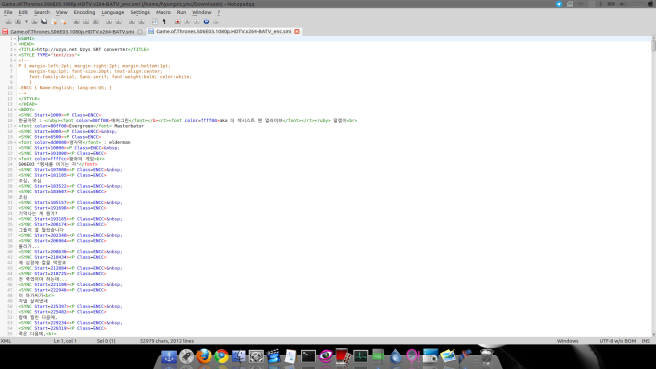Click the blue Run macro multiple times icon
The image size is (656, 369).
(206, 22)
